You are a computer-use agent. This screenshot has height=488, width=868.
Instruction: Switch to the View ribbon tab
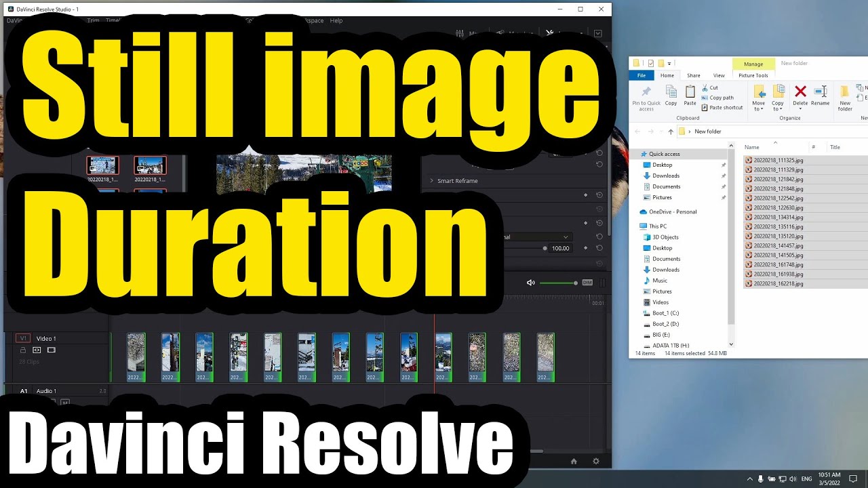(x=719, y=75)
